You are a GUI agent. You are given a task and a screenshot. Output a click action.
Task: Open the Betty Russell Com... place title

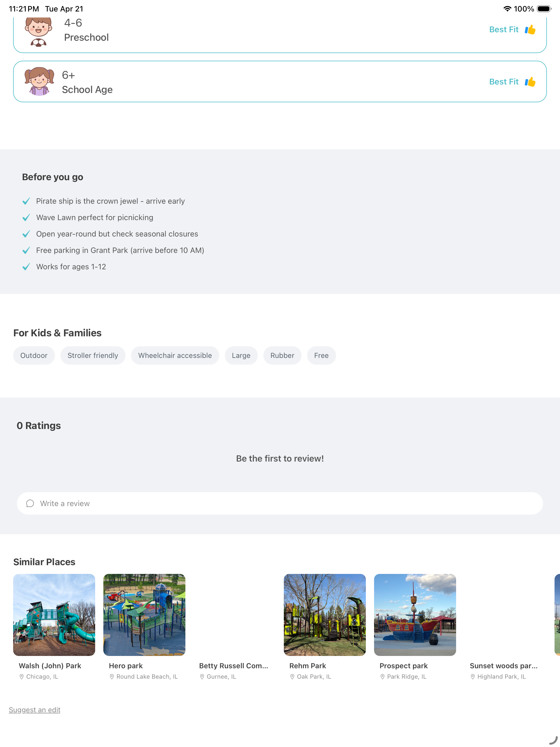coord(234,666)
